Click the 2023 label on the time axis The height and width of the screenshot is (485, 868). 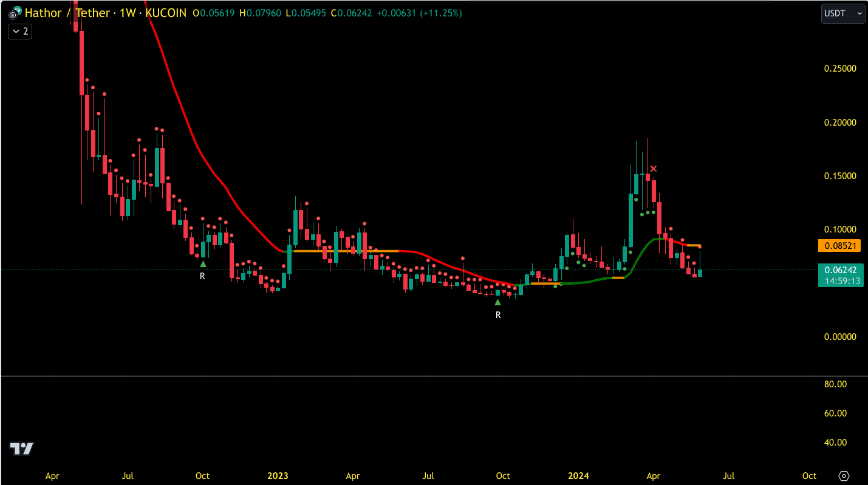pyautogui.click(x=278, y=475)
